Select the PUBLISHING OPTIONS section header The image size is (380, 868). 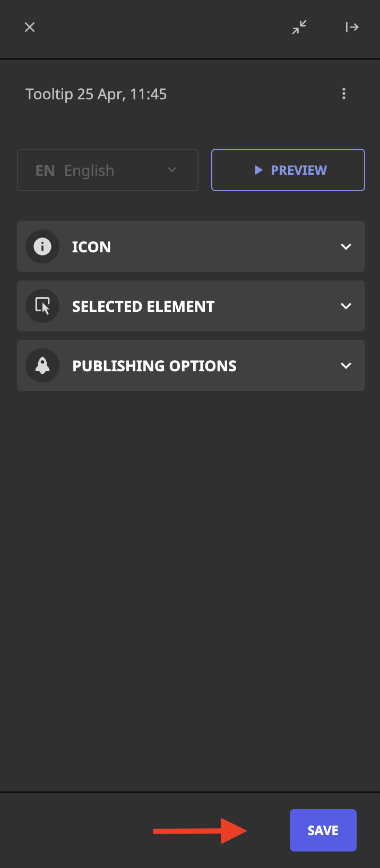coord(191,365)
